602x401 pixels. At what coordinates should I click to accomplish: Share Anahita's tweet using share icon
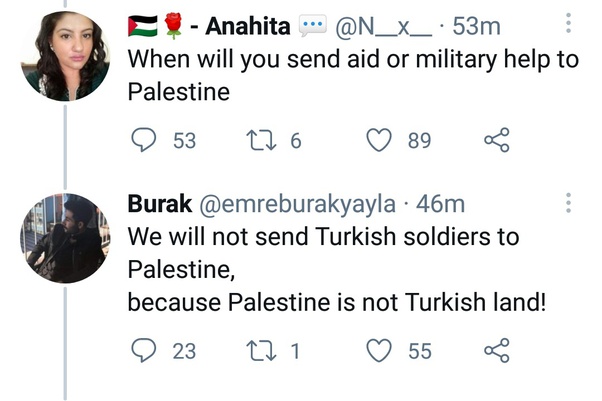point(497,141)
